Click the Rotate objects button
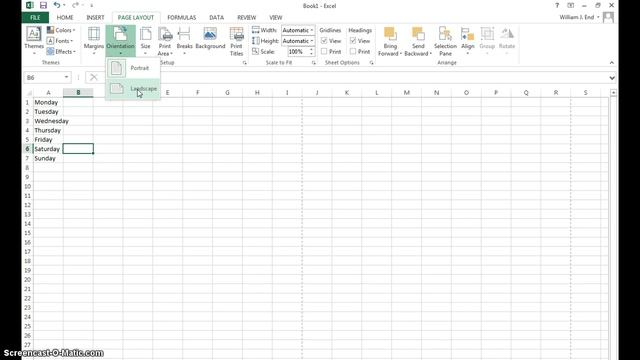The image size is (640, 360). click(507, 41)
